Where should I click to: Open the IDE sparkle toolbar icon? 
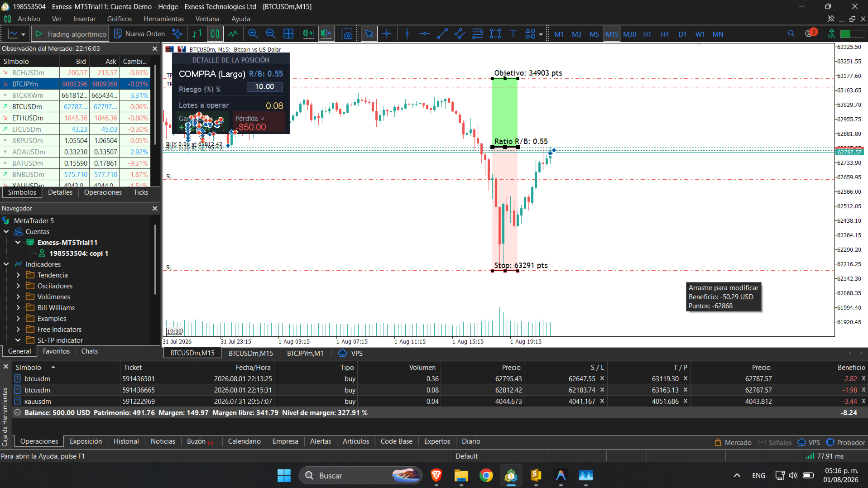point(177,34)
